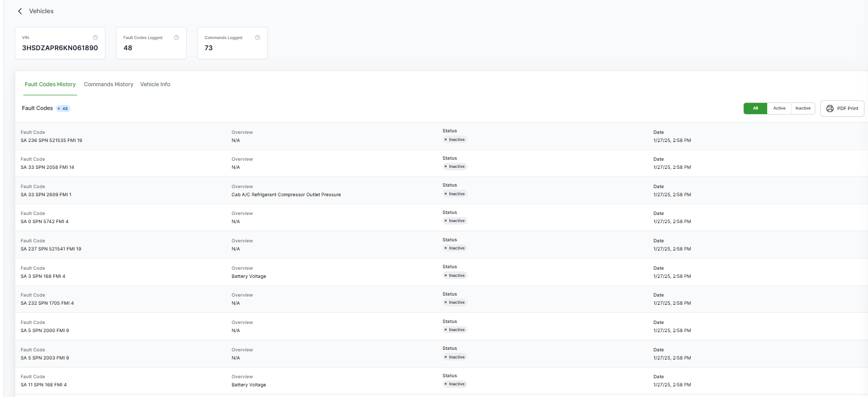Screen dimensions: 868x397
Task: Filter fault codes by Inactive status
Action: (803, 109)
